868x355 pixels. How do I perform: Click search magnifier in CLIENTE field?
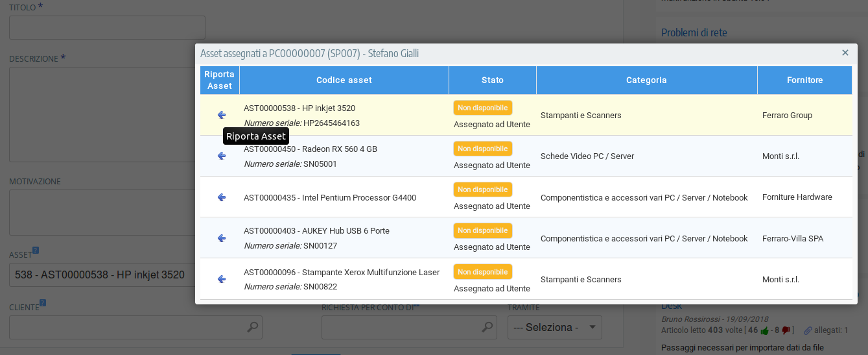click(x=253, y=327)
